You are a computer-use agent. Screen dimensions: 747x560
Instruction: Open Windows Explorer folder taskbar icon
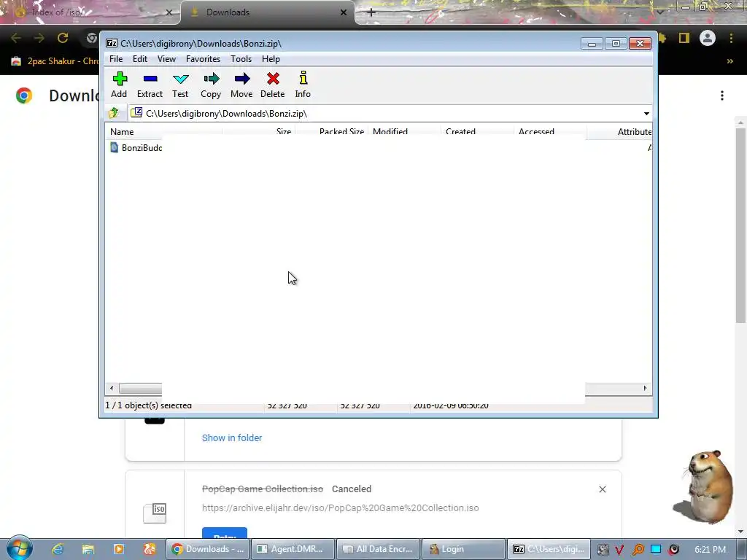[x=88, y=549]
